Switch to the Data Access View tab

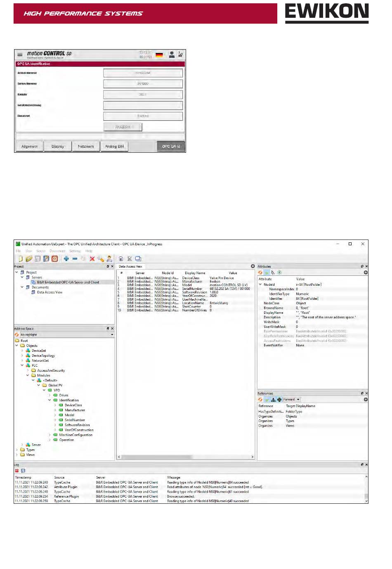(x=130, y=267)
